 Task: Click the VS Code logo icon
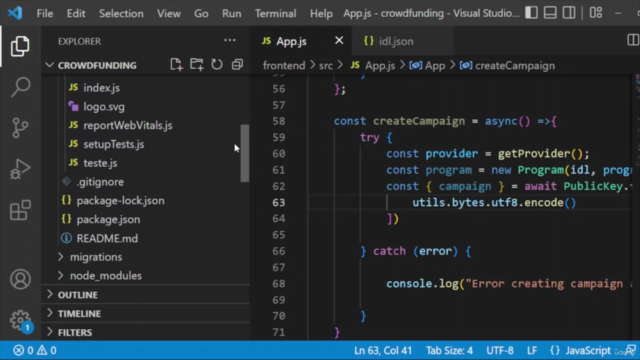tap(15, 13)
